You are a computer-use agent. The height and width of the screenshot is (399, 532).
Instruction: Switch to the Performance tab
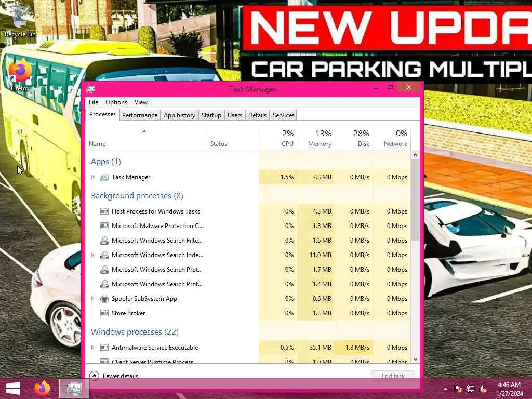[x=140, y=115]
